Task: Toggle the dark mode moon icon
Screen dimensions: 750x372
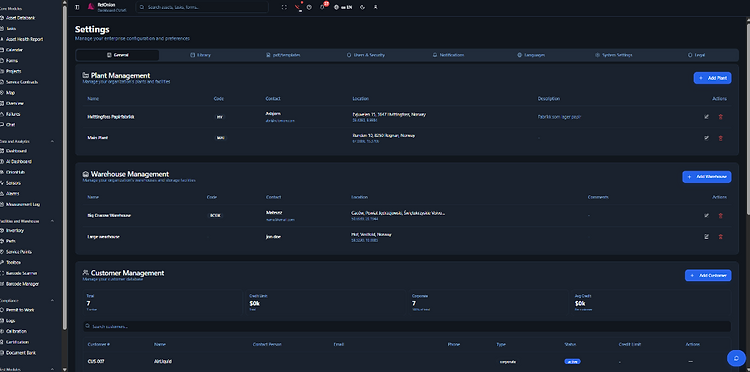Action: coord(363,7)
